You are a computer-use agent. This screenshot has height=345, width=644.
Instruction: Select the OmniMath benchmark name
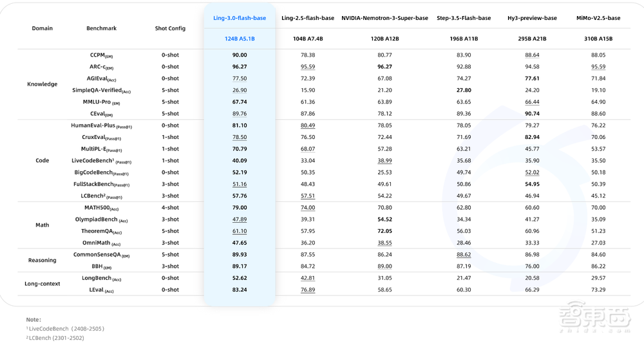pos(102,243)
